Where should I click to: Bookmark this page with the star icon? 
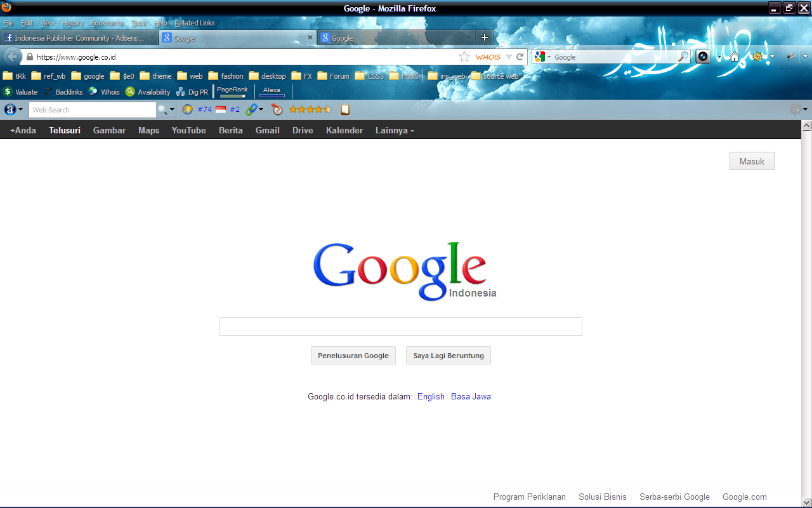tap(464, 57)
